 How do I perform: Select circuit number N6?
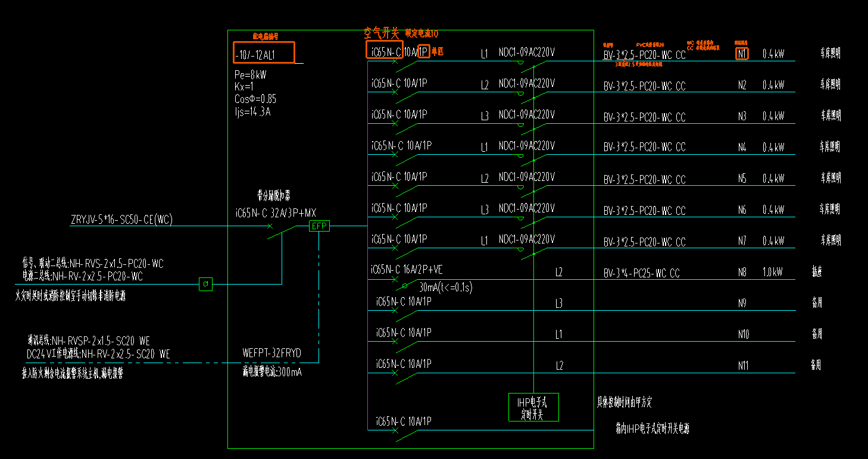742,210
